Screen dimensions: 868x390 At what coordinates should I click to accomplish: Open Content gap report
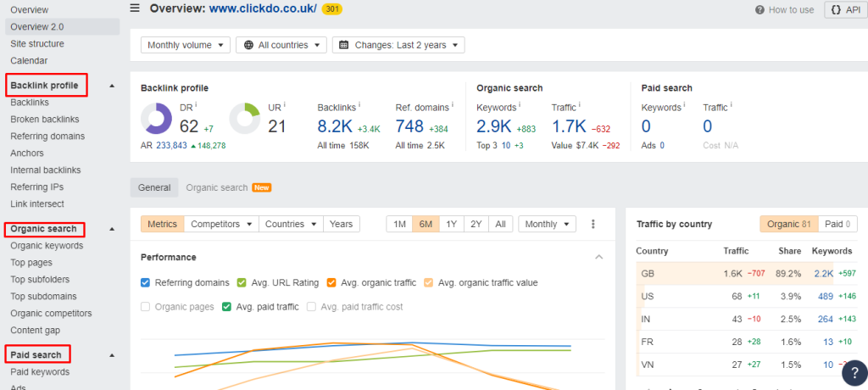36,330
